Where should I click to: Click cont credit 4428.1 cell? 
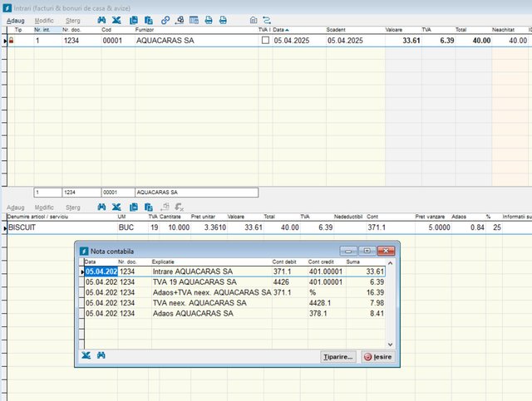(327, 303)
